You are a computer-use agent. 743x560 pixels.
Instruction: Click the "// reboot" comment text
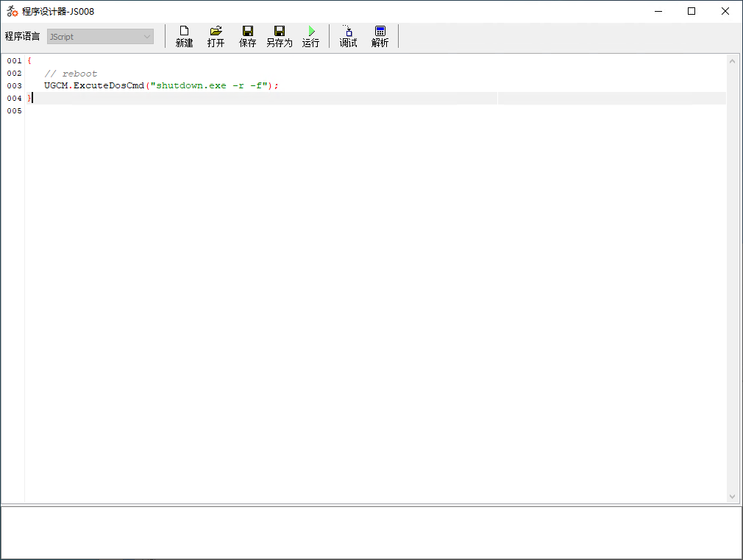pos(71,74)
